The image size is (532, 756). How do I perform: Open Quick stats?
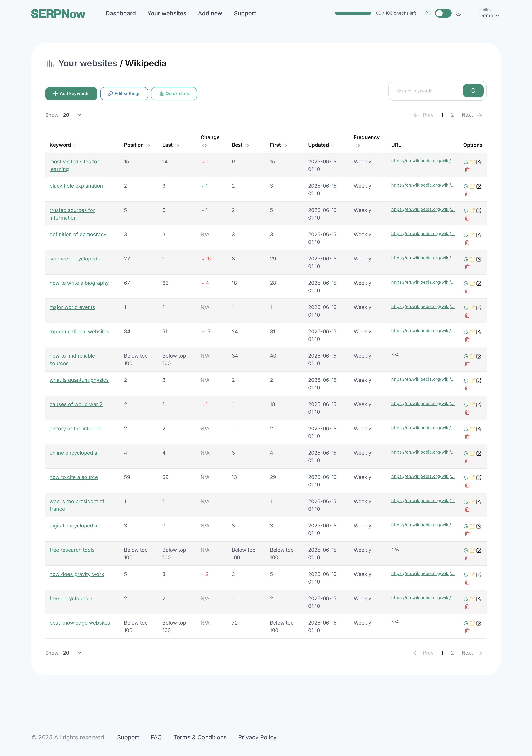pos(174,94)
